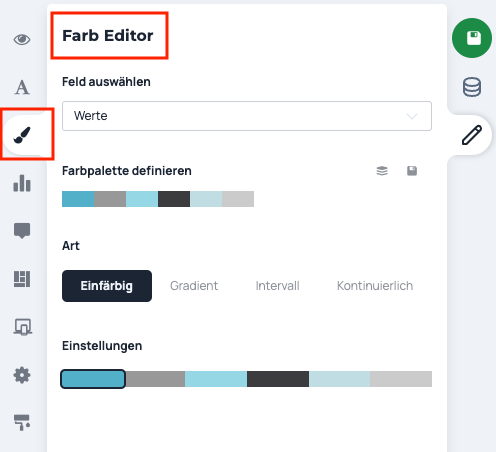Open the text editor 'A' icon
This screenshot has height=452, width=496.
[x=22, y=87]
